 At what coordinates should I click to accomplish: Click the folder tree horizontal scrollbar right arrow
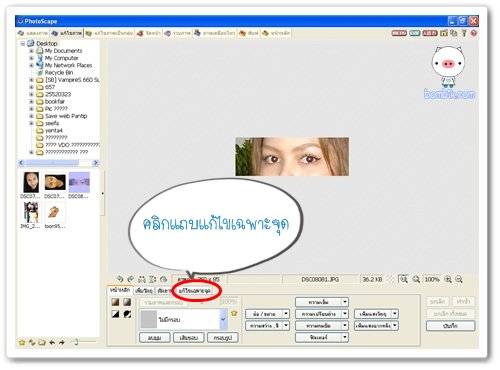pyautogui.click(x=96, y=163)
